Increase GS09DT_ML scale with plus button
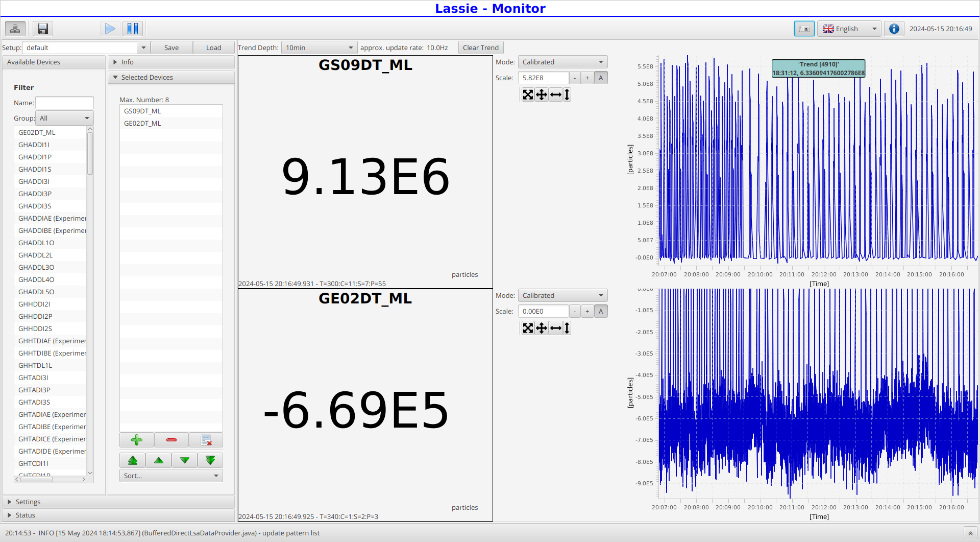Screen dimensions: 980x542 coord(587,78)
